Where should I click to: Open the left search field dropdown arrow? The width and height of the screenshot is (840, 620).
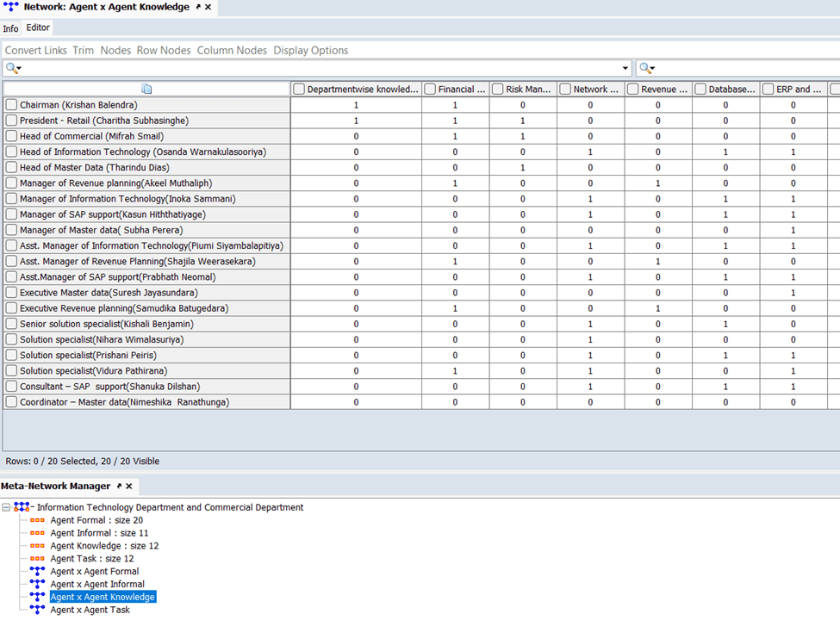point(625,68)
